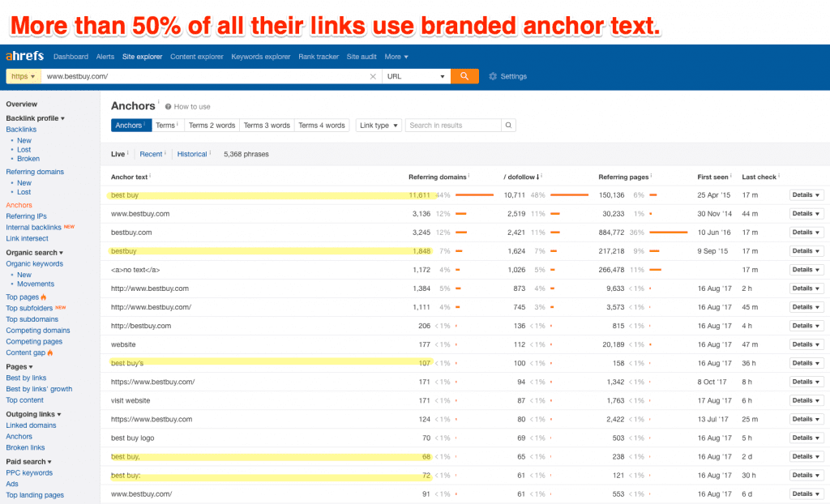Open the Link type dropdown
The width and height of the screenshot is (830, 504).
[379, 126]
